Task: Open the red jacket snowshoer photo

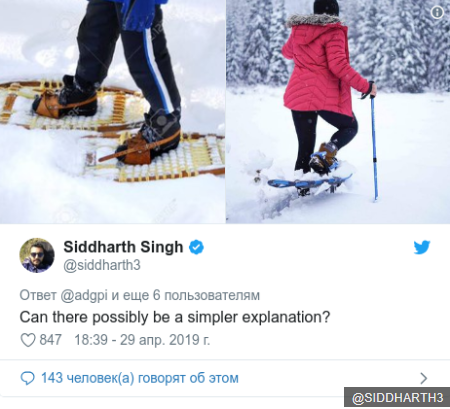Action: tap(338, 111)
